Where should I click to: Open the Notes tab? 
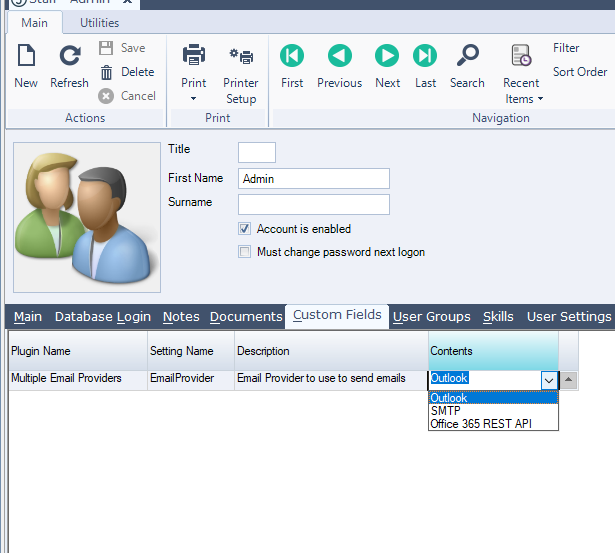pyautogui.click(x=181, y=317)
